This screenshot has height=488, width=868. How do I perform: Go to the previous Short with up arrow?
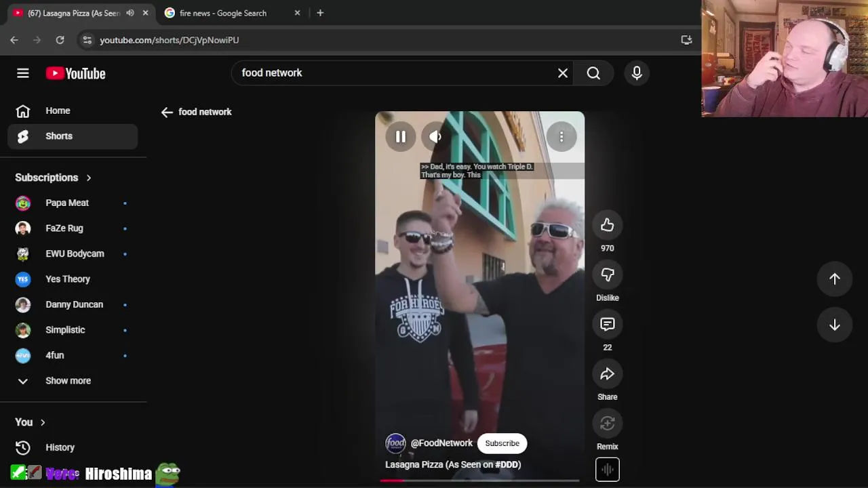tap(835, 279)
